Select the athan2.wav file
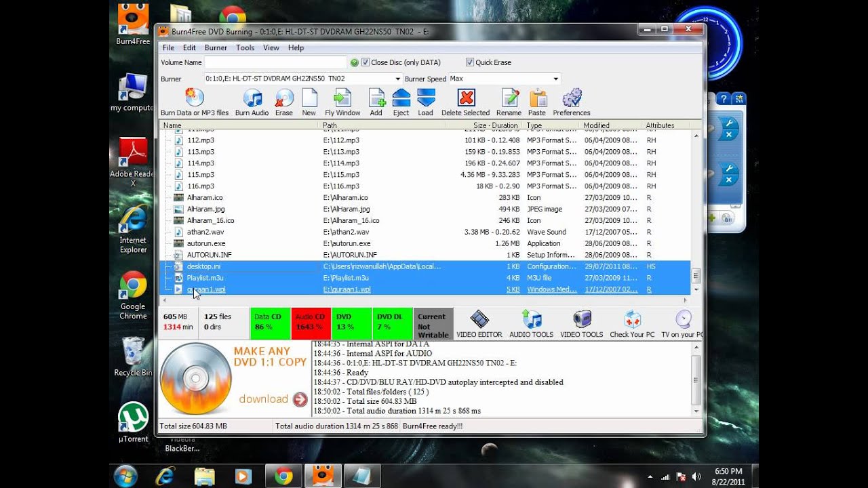This screenshot has height=488, width=868. point(425,232)
